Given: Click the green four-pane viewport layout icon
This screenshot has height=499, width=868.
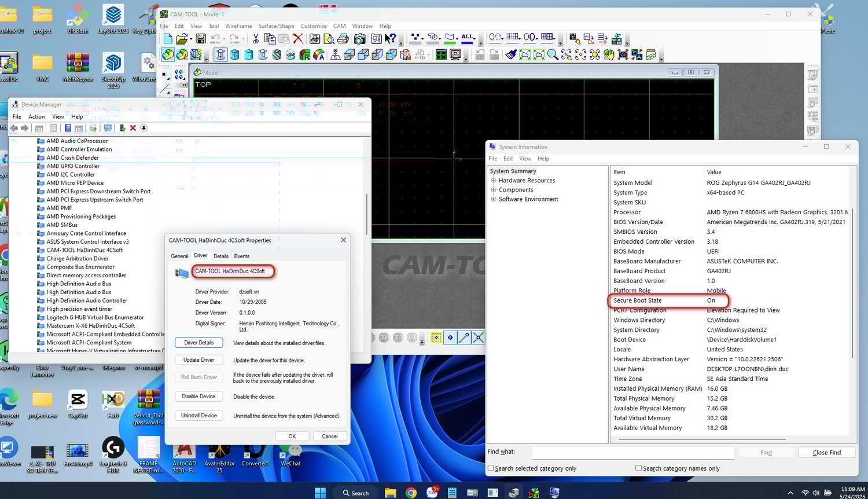Looking at the screenshot, I should tap(441, 55).
